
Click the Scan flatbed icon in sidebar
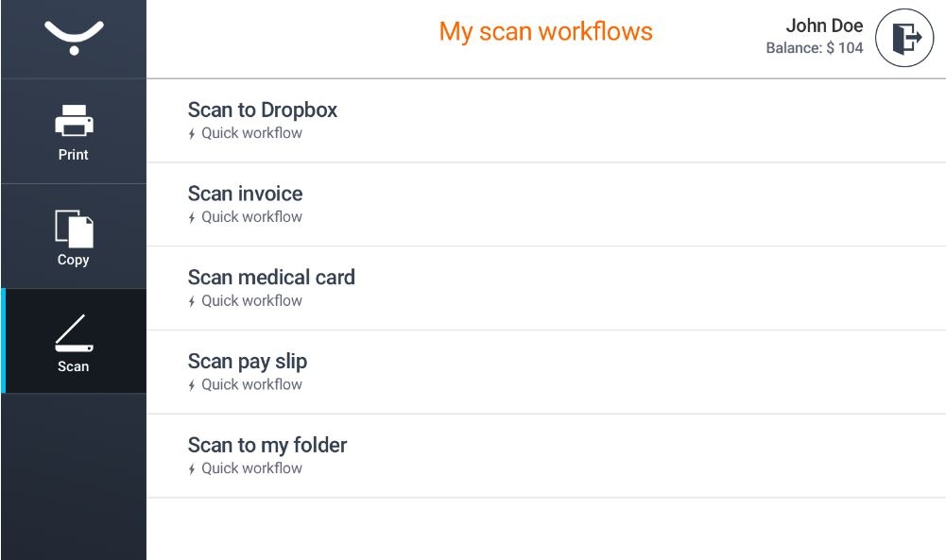click(74, 333)
